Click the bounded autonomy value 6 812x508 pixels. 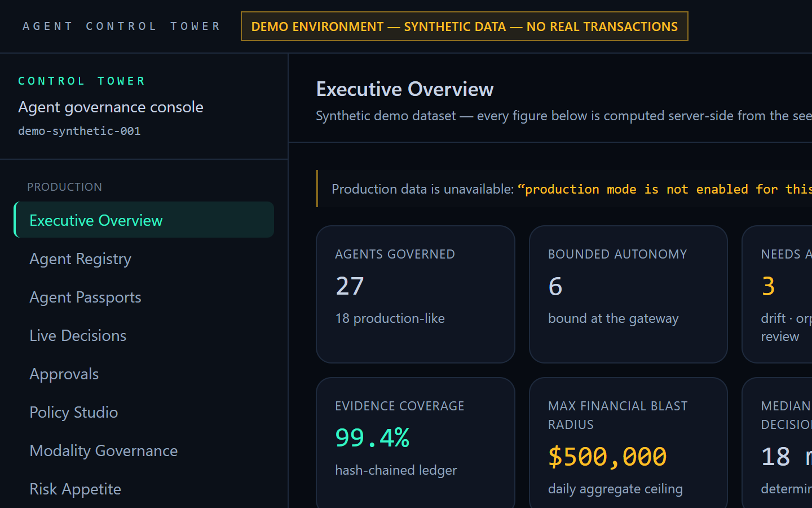pyautogui.click(x=555, y=286)
